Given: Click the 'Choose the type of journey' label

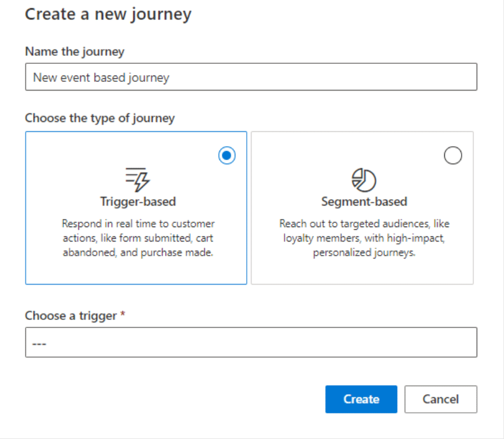Looking at the screenshot, I should pos(100,118).
